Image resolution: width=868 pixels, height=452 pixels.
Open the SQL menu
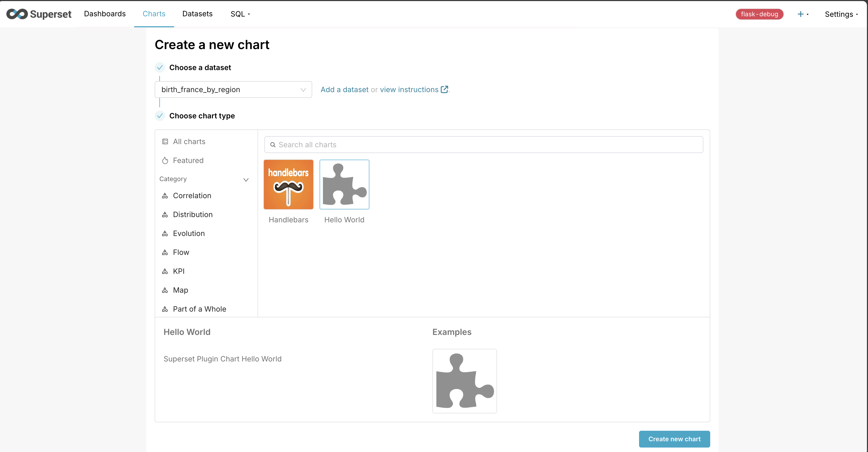(240, 14)
